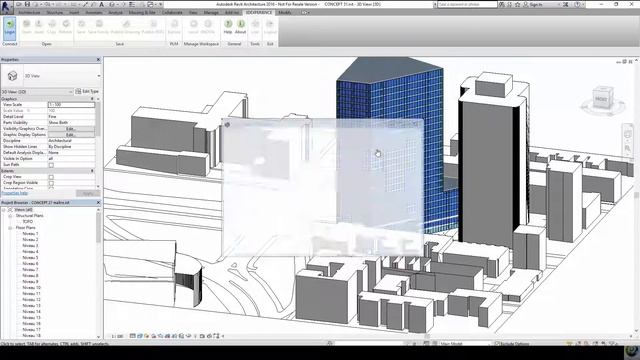Open the 3D View type selector dropdown
The image size is (640, 360).
[98, 76]
